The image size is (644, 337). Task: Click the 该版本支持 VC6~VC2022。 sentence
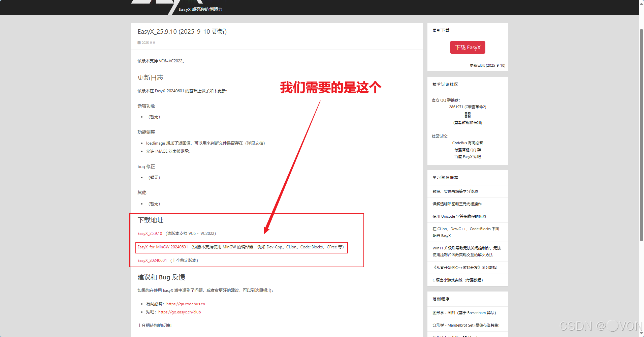click(161, 61)
